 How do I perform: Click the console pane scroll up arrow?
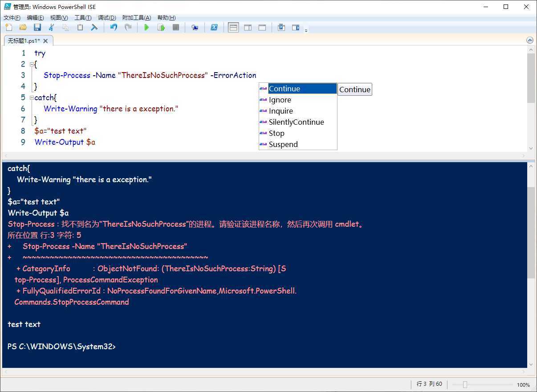(x=531, y=166)
